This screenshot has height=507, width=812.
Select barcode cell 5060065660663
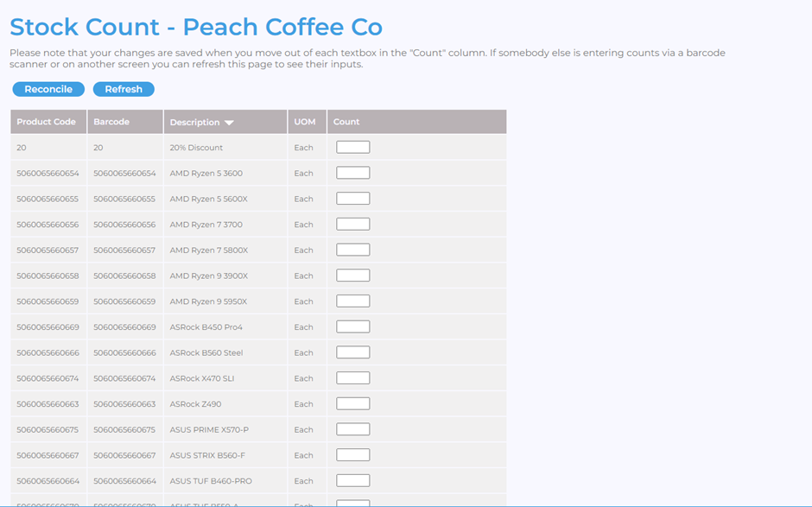(x=124, y=404)
